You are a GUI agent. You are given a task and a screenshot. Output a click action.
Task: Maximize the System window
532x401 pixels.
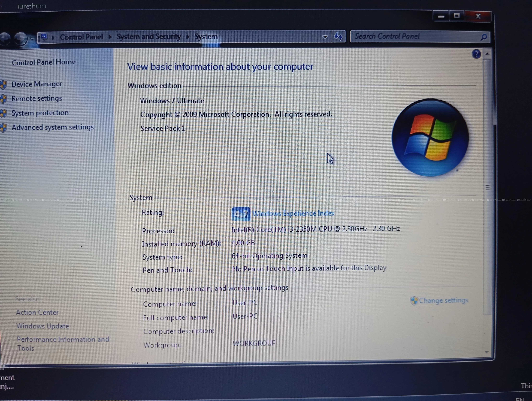[x=457, y=16]
